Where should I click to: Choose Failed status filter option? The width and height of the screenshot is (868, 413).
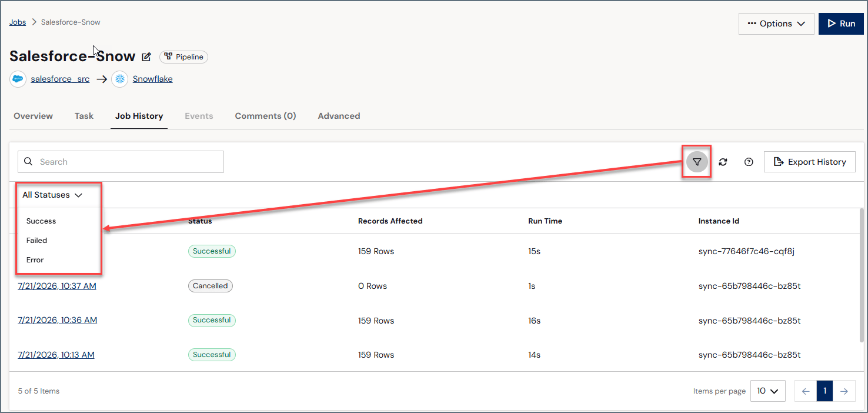coord(36,241)
